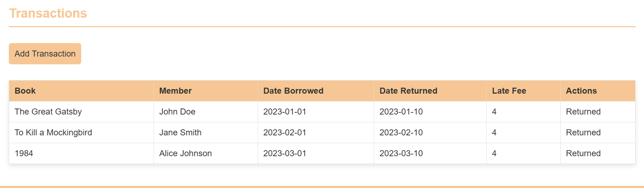This screenshot has height=188, width=644.
Task: Click the Transactions page heading
Action: point(48,13)
